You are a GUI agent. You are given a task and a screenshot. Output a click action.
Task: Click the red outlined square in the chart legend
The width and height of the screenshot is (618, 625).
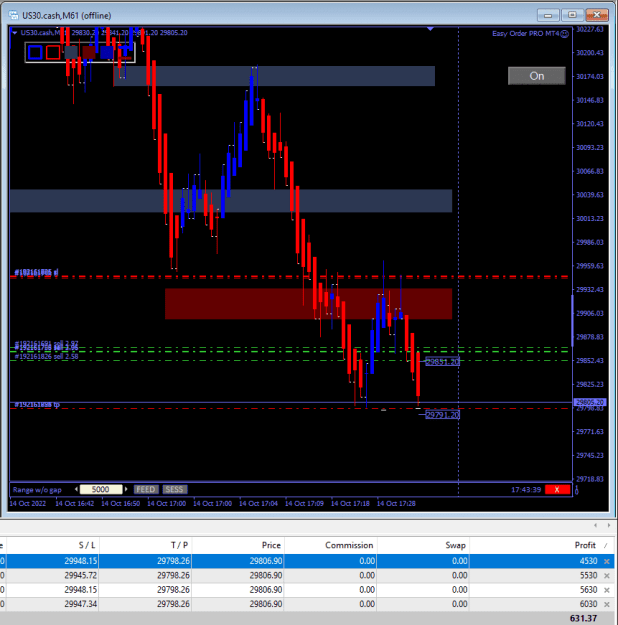(53, 52)
